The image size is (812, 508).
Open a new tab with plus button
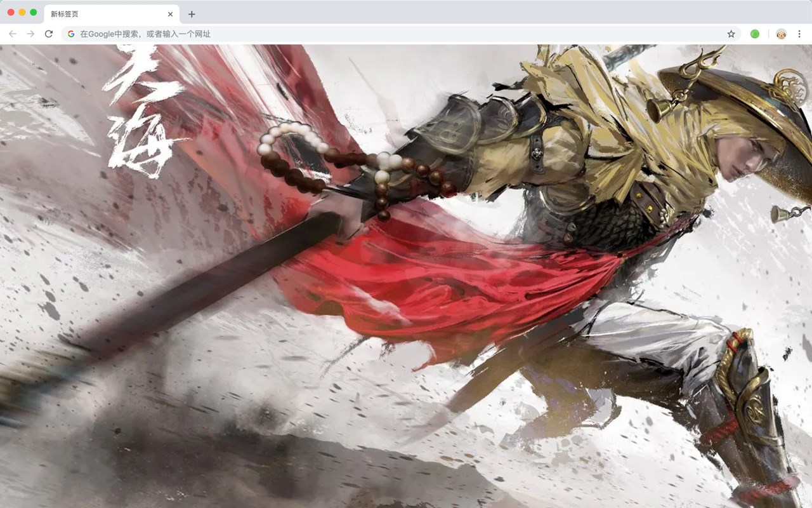(x=192, y=14)
